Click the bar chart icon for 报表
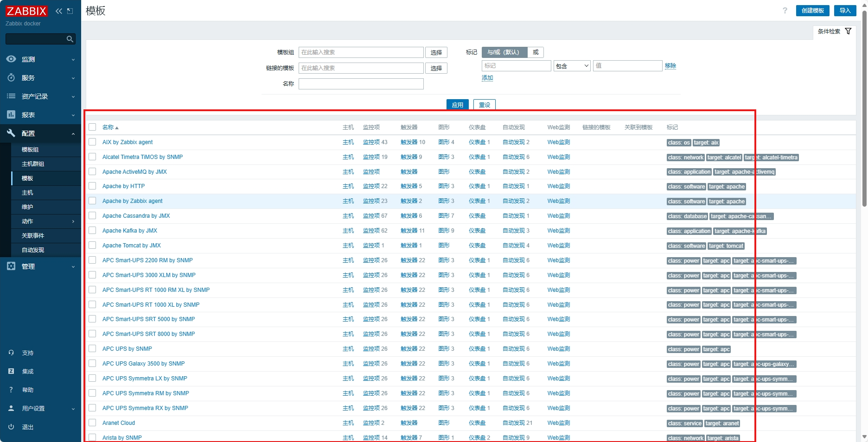This screenshot has width=868, height=442. click(11, 114)
